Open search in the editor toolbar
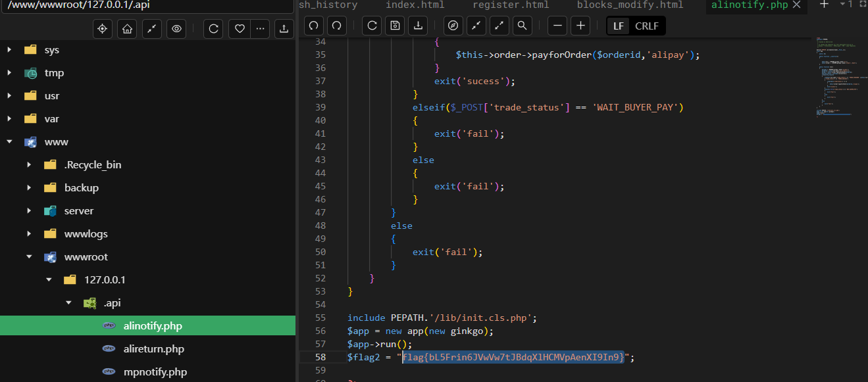The width and height of the screenshot is (868, 382). (522, 26)
